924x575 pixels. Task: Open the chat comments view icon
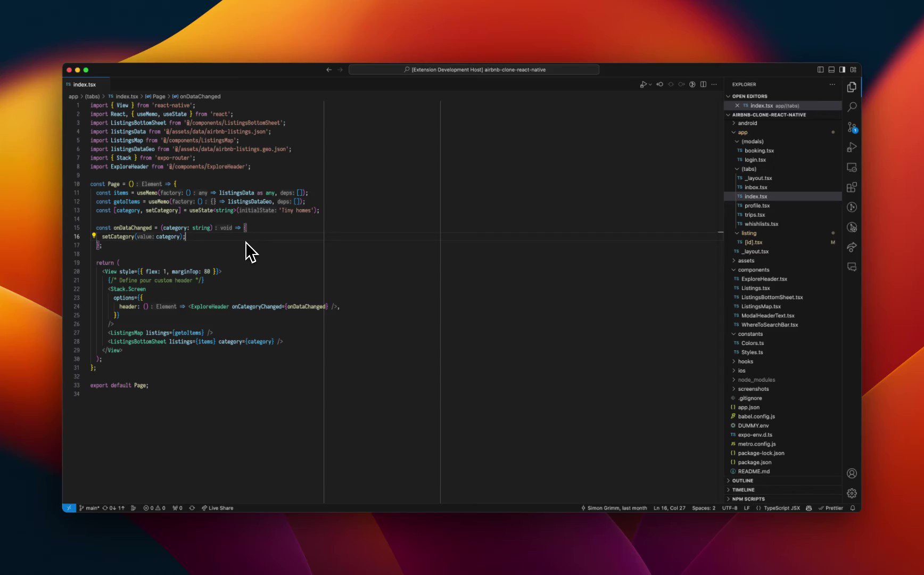852,267
